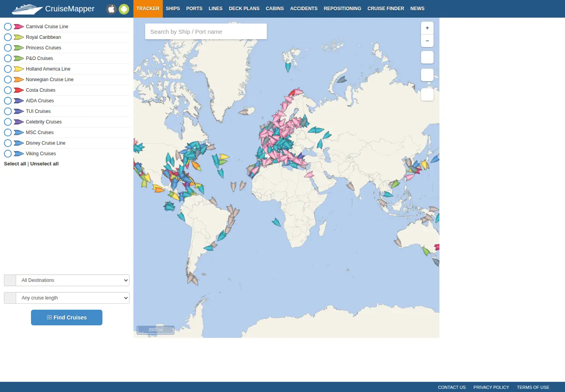Open the Cabins menu item
The height and width of the screenshot is (392, 565).
(x=275, y=9)
